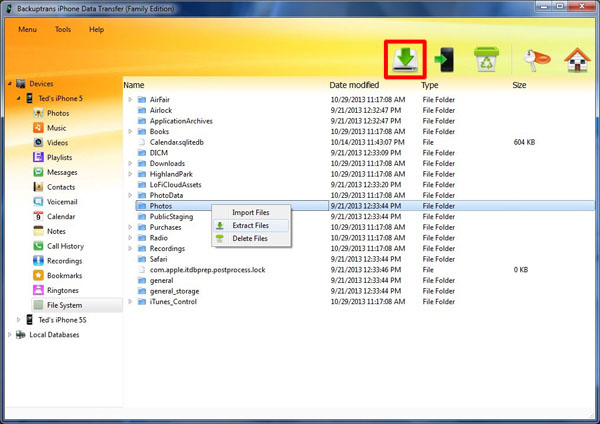Select the DICM folder
600x424 pixels.
click(159, 153)
